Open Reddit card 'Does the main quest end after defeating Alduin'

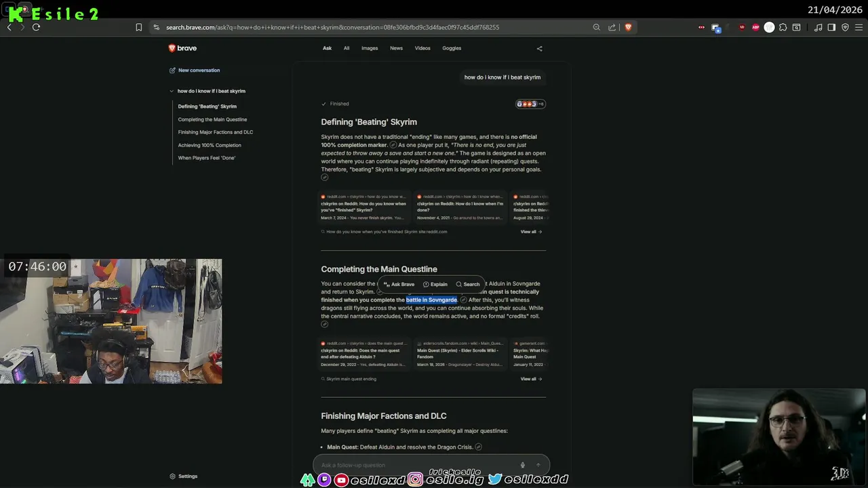click(x=363, y=354)
